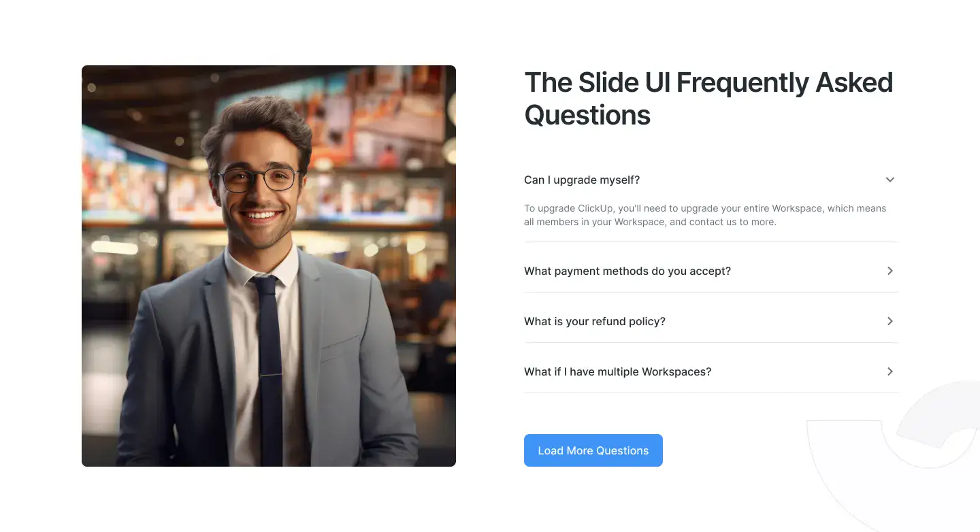The width and height of the screenshot is (980, 532).
Task: Click the Load More Questions button
Action: tap(593, 450)
